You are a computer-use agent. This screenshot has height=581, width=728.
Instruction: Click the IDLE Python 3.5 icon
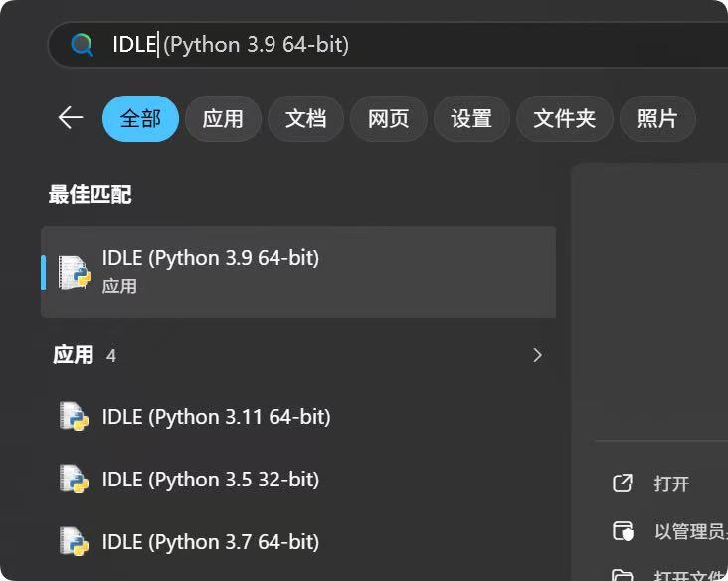pyautogui.click(x=75, y=480)
